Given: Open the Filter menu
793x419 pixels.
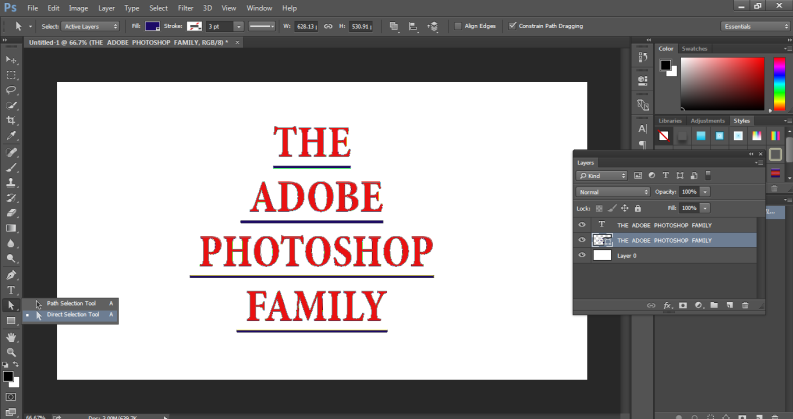Looking at the screenshot, I should click(185, 8).
